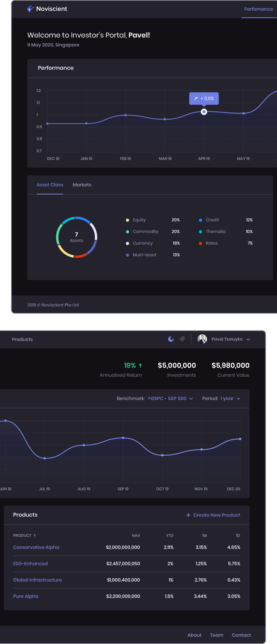This screenshot has height=644, width=277.
Task: Click the JUL 19 data point on chart
Action: (x=45, y=458)
